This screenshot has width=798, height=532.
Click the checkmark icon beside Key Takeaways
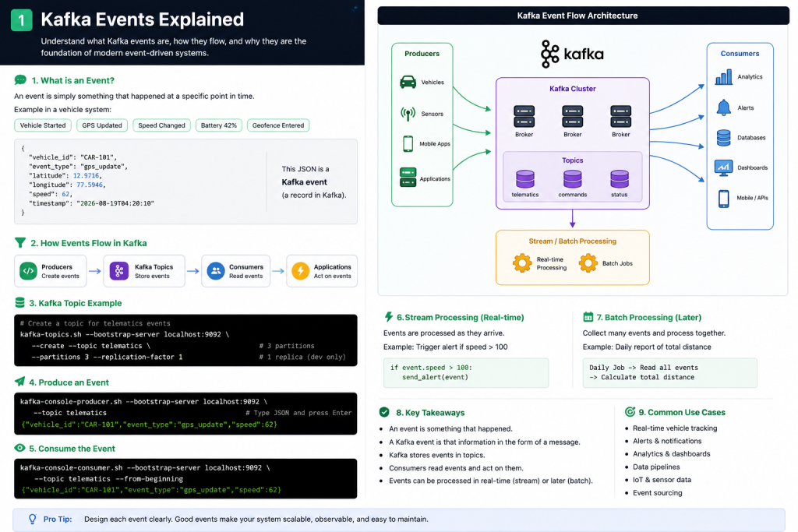coord(384,412)
